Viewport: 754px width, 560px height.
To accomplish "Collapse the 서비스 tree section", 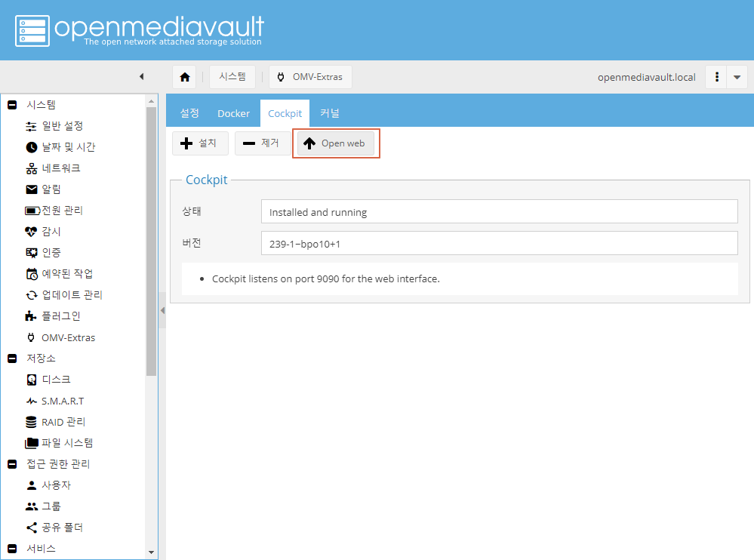I will click(13, 549).
